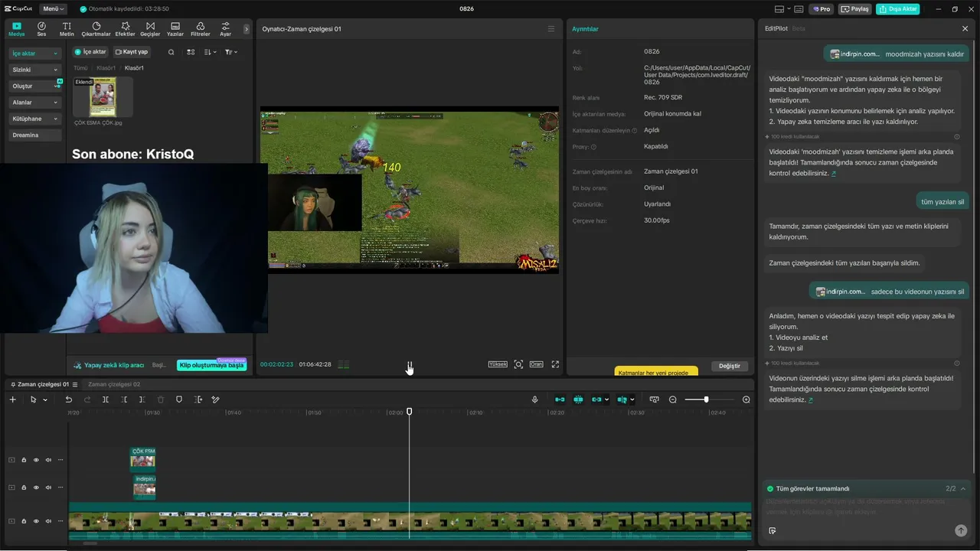Start Klip oluşturmaya başla
The width and height of the screenshot is (980, 551).
211,365
